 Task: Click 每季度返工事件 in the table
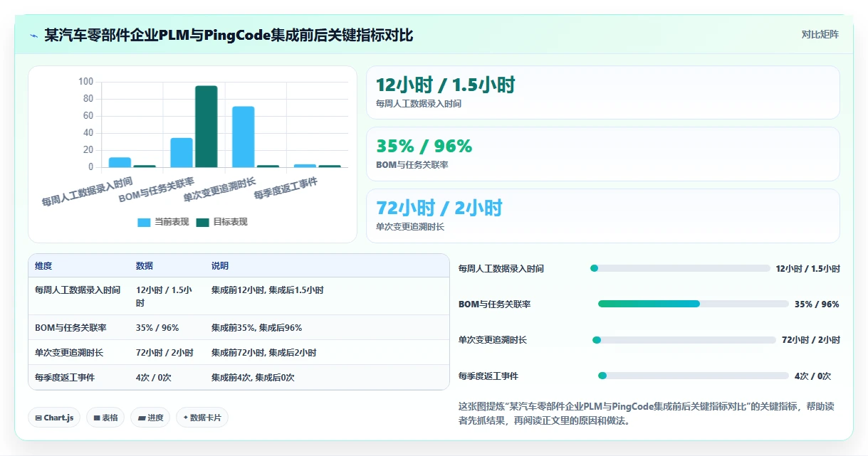(65, 378)
